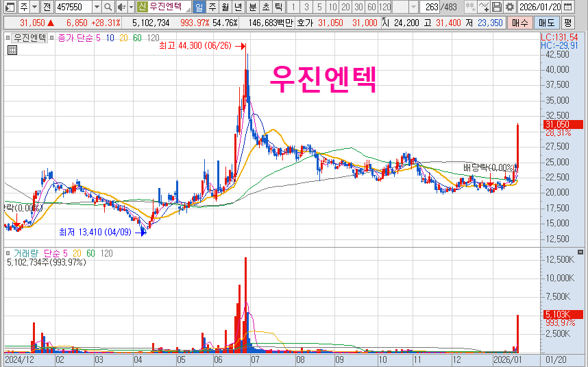Expand the custom interval combo box dropdown
Viewport: 588px width, 367px height.
tap(413, 7)
